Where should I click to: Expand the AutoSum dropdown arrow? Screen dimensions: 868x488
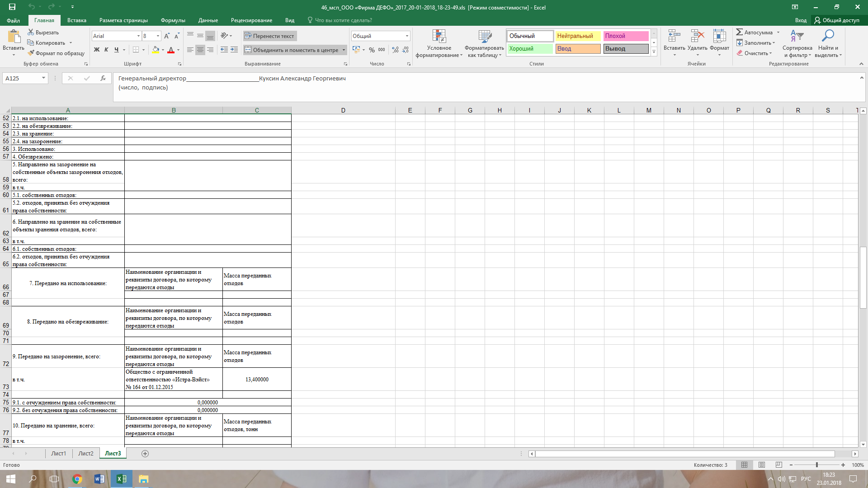[778, 33]
